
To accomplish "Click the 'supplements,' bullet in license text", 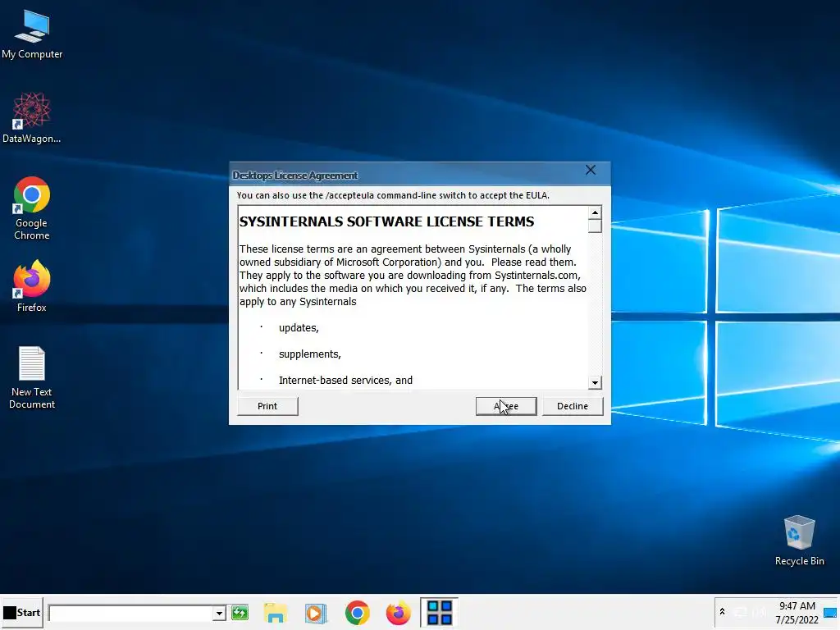I will (x=309, y=354).
